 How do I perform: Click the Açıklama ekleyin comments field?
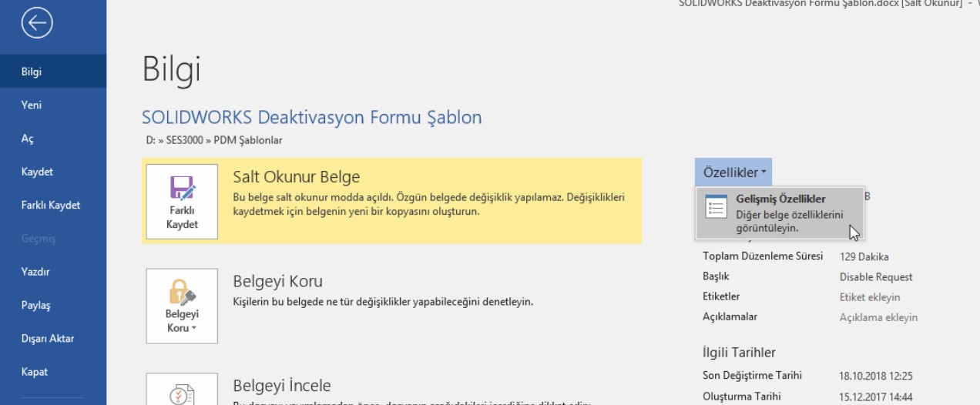click(878, 317)
